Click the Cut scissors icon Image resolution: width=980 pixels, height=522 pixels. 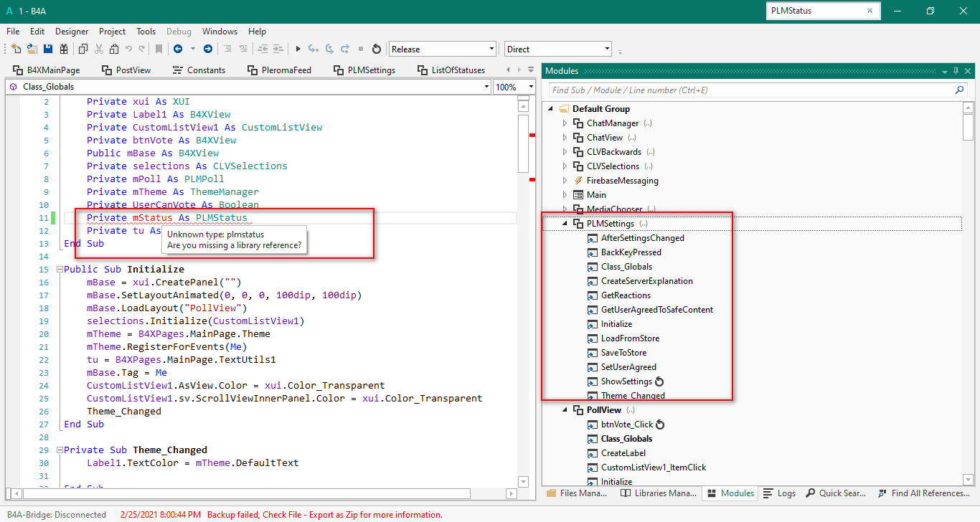tap(99, 49)
